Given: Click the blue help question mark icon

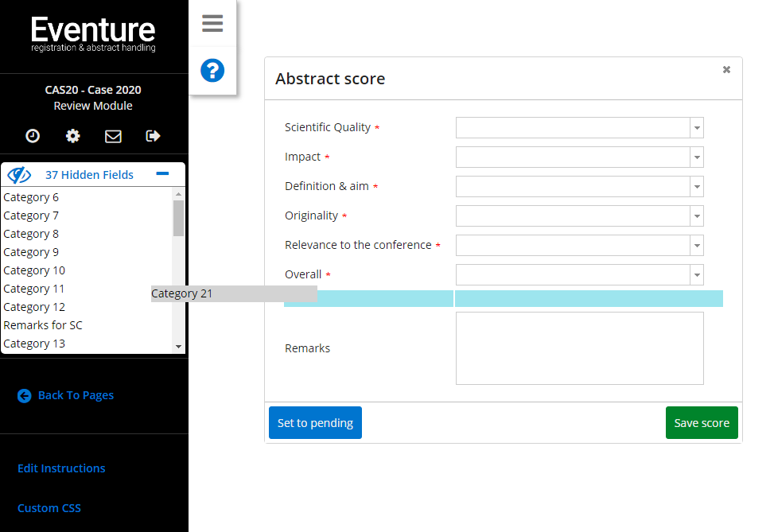Looking at the screenshot, I should (212, 71).
